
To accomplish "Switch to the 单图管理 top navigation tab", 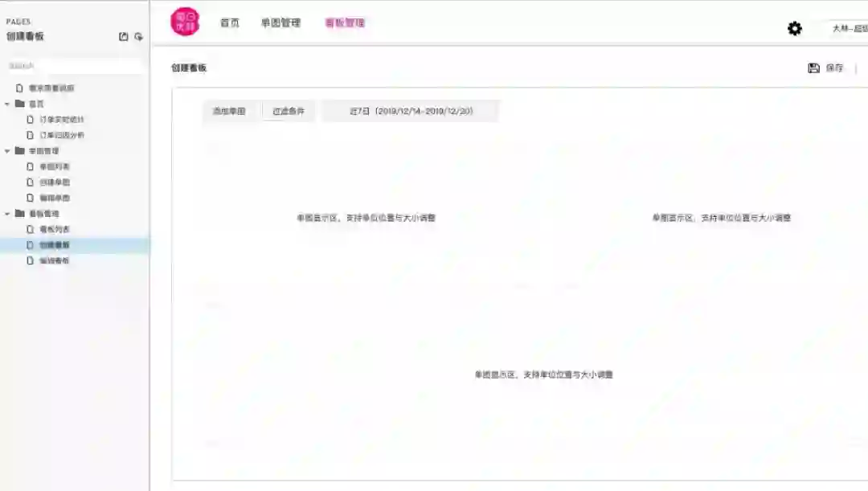I will 280,23.
